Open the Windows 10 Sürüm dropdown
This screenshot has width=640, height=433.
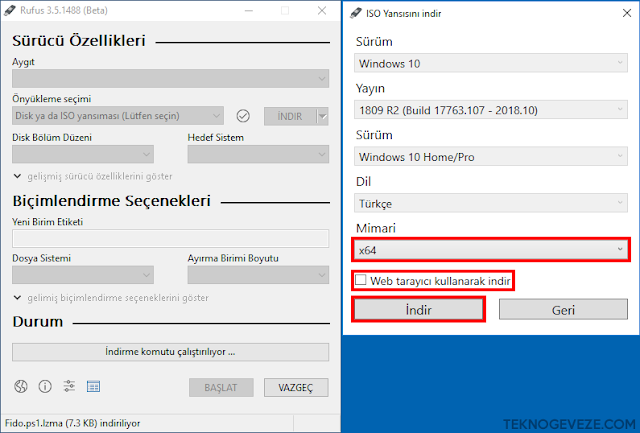(491, 63)
